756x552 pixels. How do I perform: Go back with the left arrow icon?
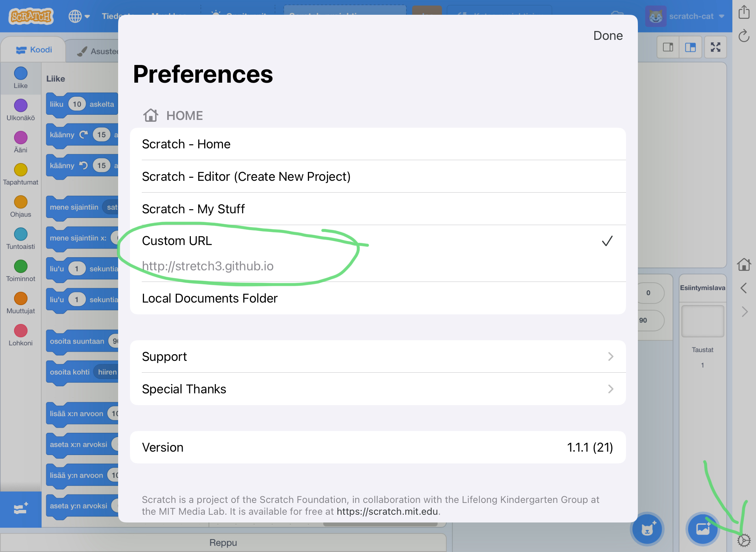click(744, 288)
